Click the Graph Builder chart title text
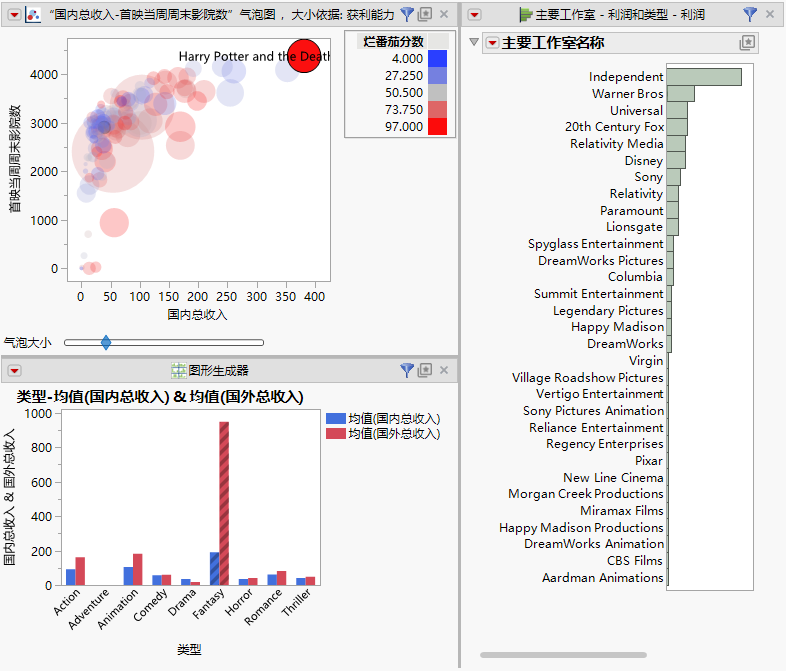This screenshot has width=786, height=671. pyautogui.click(x=160, y=397)
